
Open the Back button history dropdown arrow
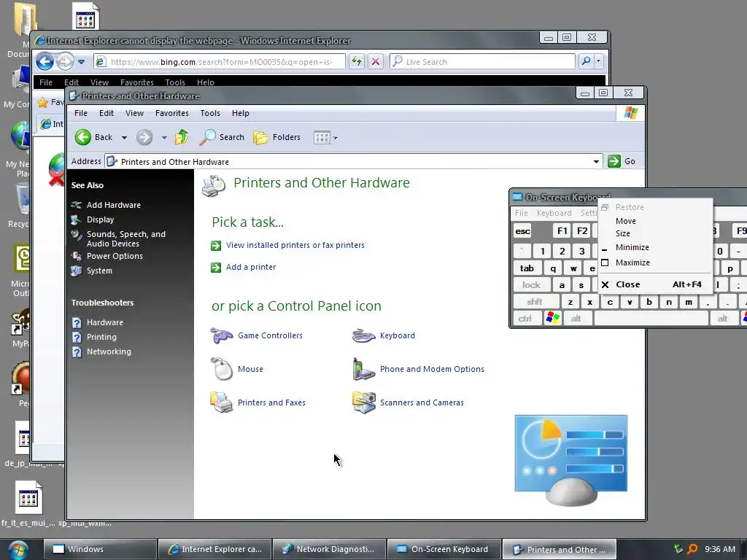[124, 138]
